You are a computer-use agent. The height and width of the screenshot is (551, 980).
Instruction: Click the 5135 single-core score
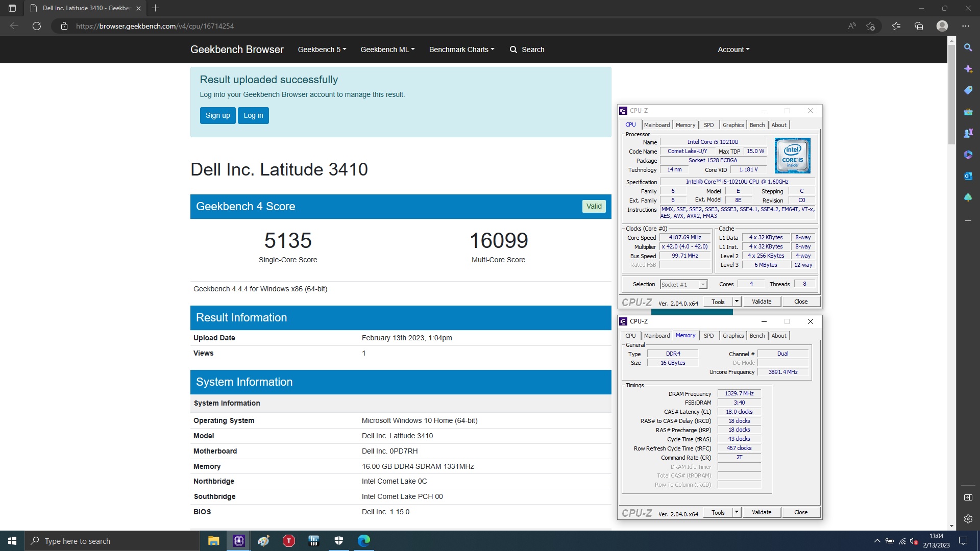point(288,241)
